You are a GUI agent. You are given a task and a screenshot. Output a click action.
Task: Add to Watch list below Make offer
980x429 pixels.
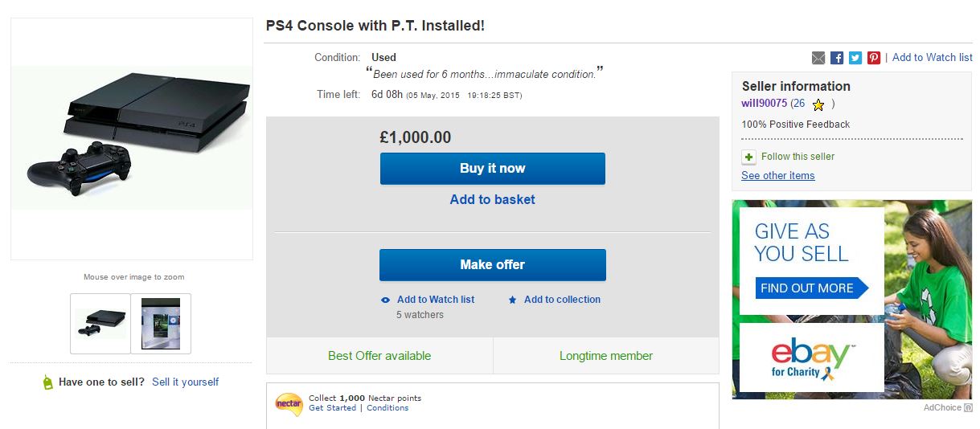(435, 300)
